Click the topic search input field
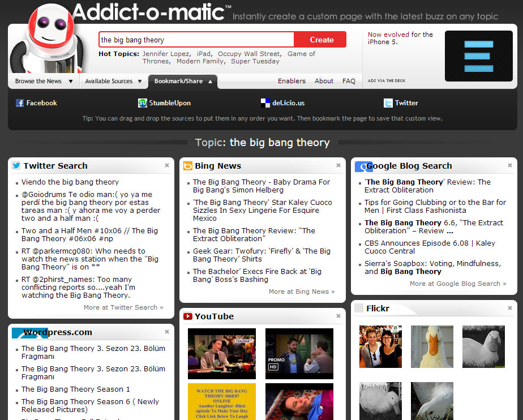Screen dimensions: 523x420 pyautogui.click(x=196, y=40)
